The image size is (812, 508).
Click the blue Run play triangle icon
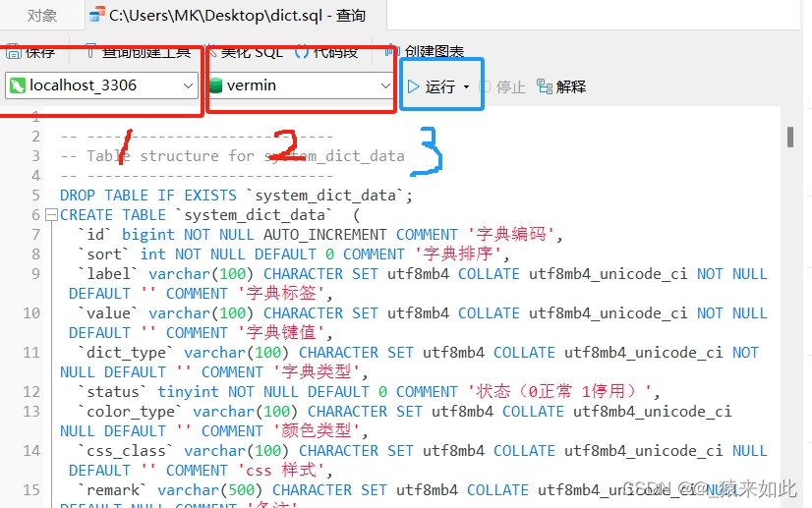(413, 86)
